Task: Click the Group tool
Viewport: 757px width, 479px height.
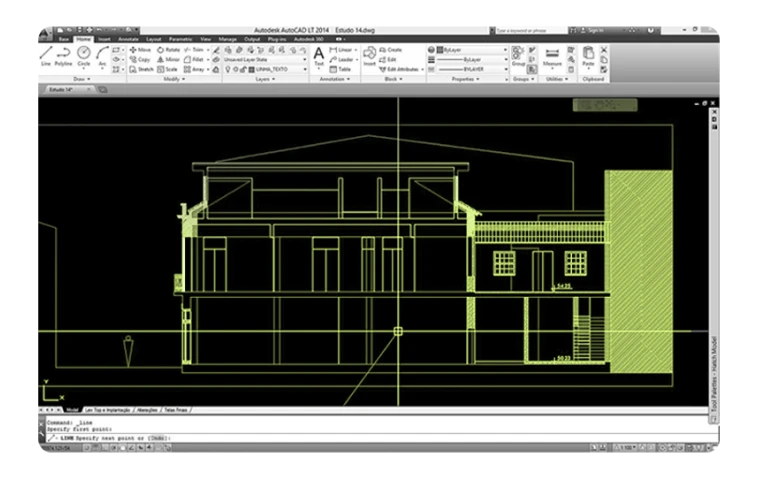Action: (518, 56)
